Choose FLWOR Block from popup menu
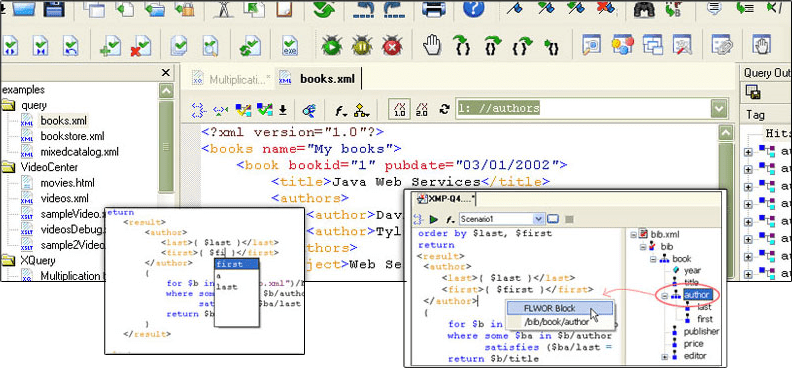 click(x=559, y=308)
